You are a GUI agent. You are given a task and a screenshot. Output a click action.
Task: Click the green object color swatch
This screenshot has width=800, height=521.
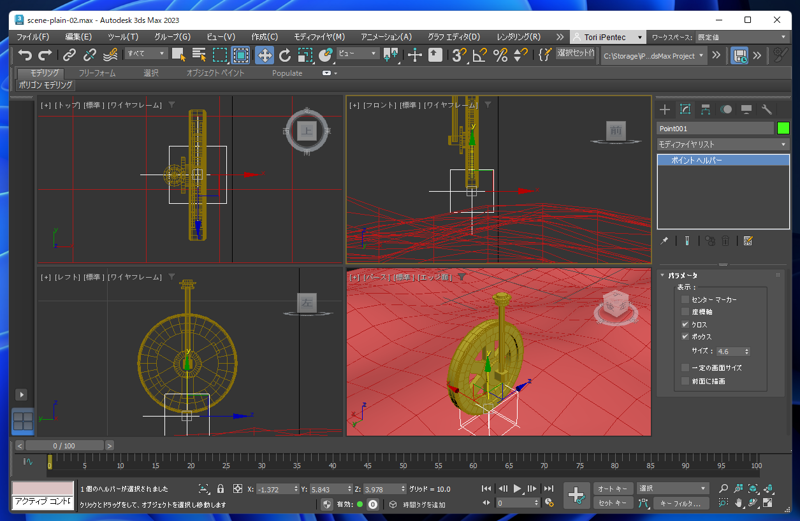pyautogui.click(x=783, y=128)
